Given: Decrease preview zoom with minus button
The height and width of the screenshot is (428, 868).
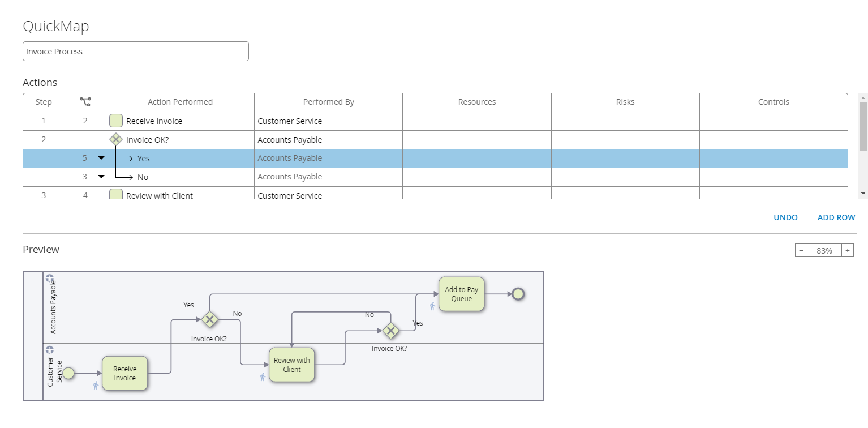Looking at the screenshot, I should point(801,250).
